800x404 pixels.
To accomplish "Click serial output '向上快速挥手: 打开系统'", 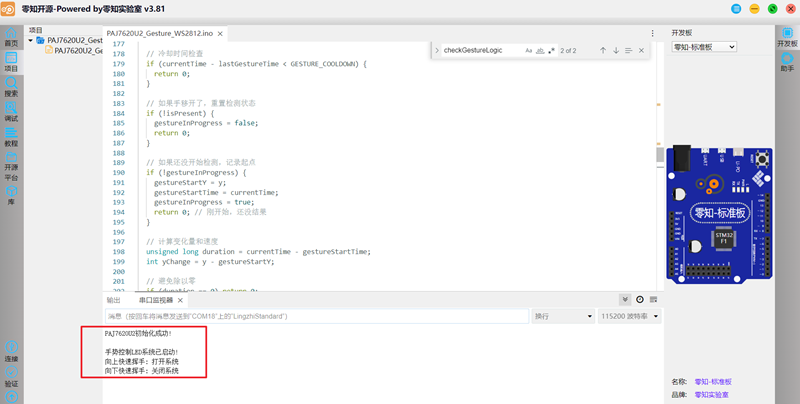I will (x=141, y=362).
